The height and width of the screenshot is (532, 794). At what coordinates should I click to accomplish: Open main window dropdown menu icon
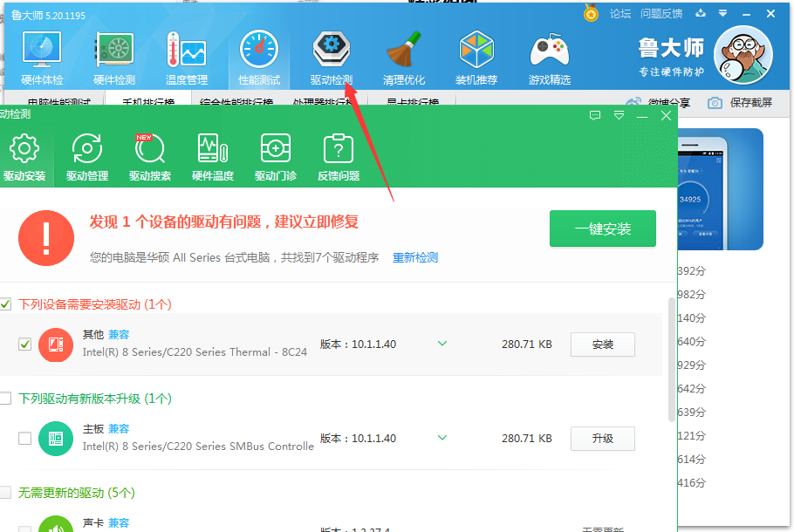pyautogui.click(x=723, y=14)
